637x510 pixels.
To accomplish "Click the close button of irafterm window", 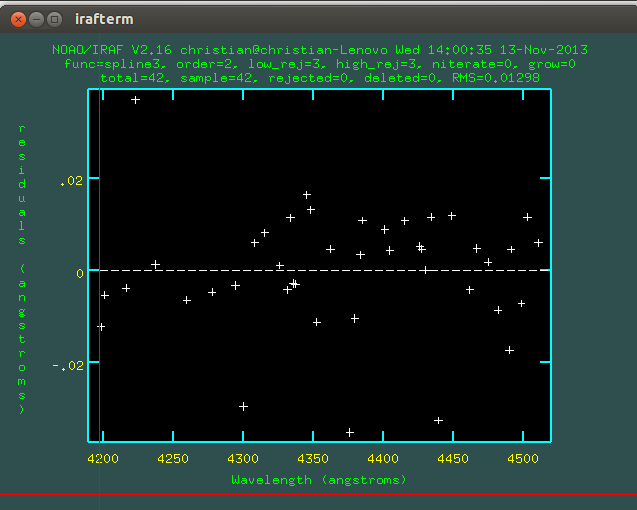I will pos(16,19).
